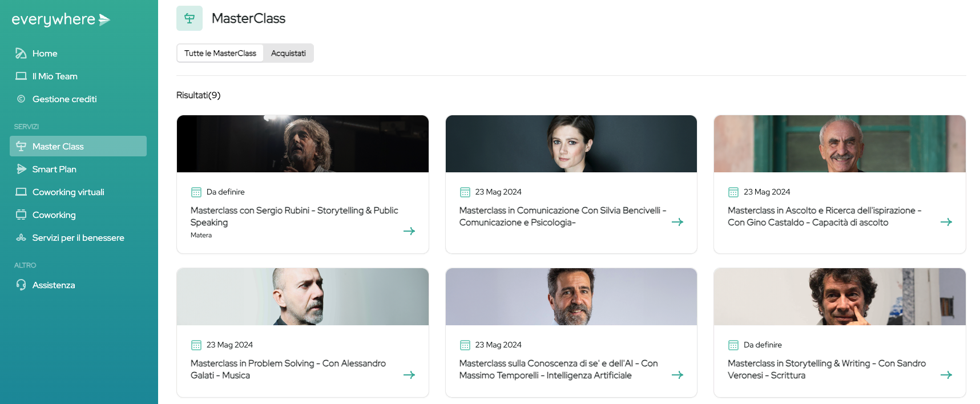Open Silvia Bencivelli masterclass via arrow
Image resolution: width=980 pixels, height=404 pixels.
(677, 222)
